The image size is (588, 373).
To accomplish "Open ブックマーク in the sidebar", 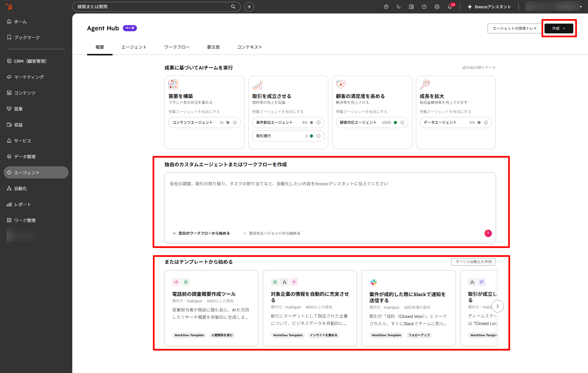I will [36, 38].
